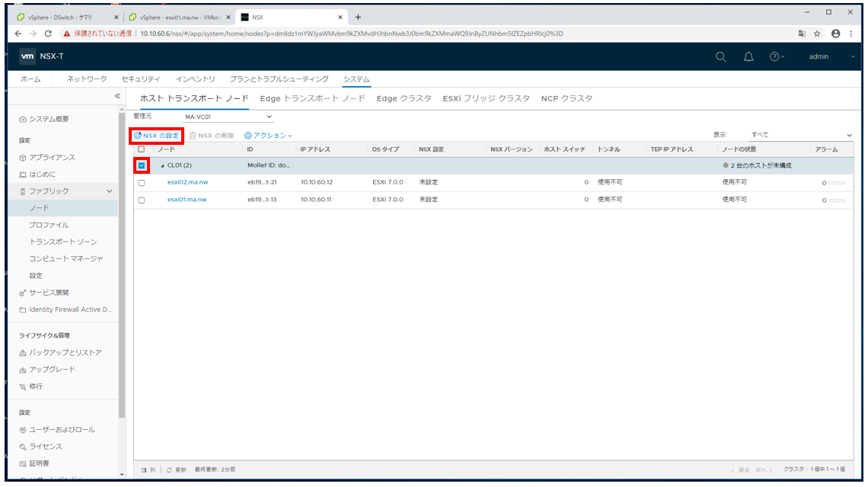Open the esxi02.ma.nw host link
868x487 pixels.
point(187,182)
